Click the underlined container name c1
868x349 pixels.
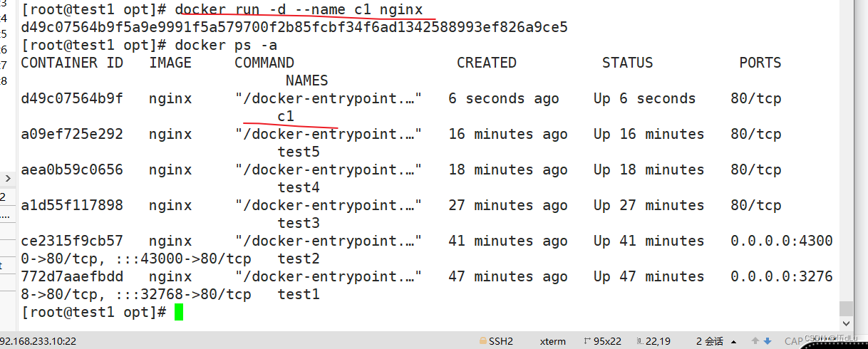pyautogui.click(x=286, y=116)
